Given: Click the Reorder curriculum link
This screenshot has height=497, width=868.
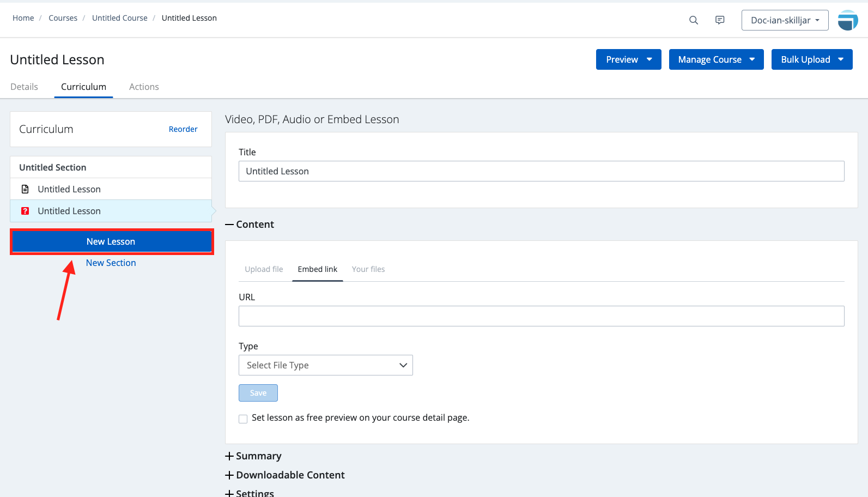Looking at the screenshot, I should [183, 129].
